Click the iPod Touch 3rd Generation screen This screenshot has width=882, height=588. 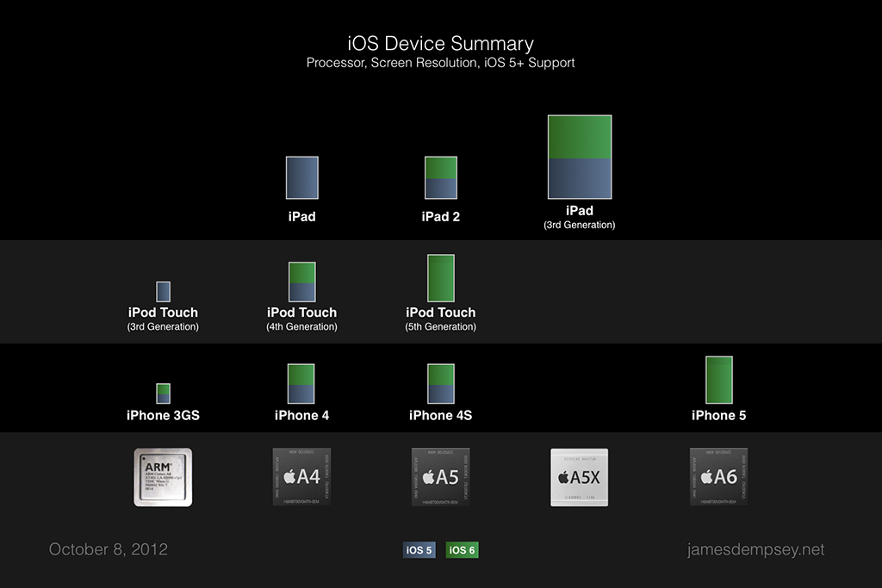pos(163,292)
